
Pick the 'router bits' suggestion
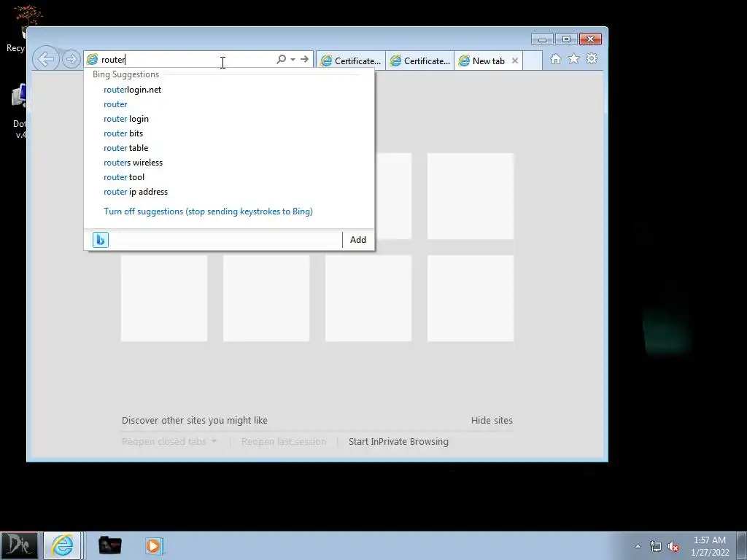point(228,133)
